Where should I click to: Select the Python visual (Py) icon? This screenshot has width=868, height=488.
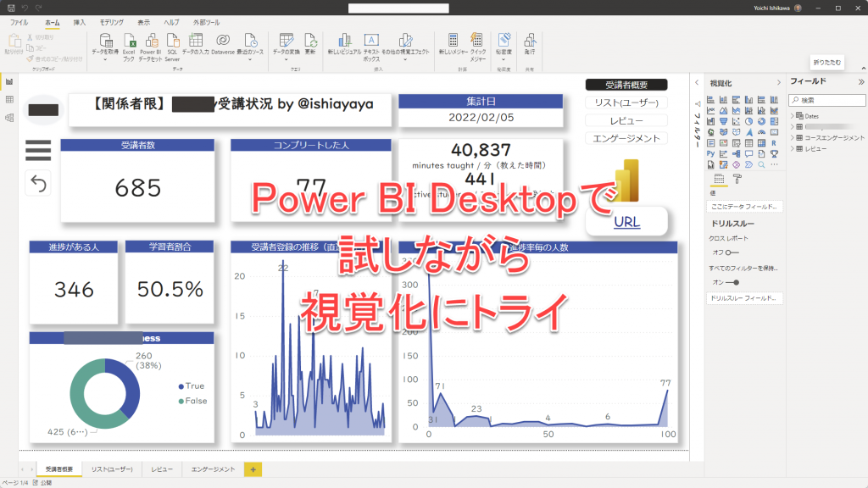(x=711, y=154)
